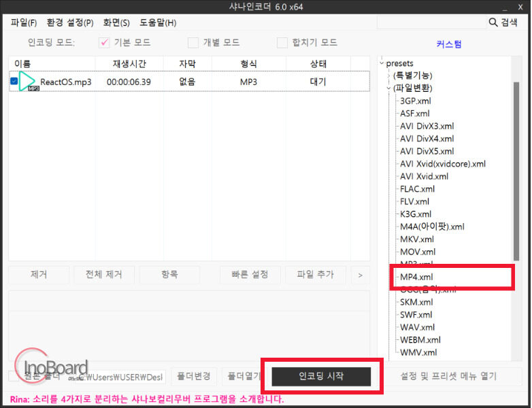
Task: Enable the 합치기 모드 checkbox
Action: pyautogui.click(x=282, y=43)
